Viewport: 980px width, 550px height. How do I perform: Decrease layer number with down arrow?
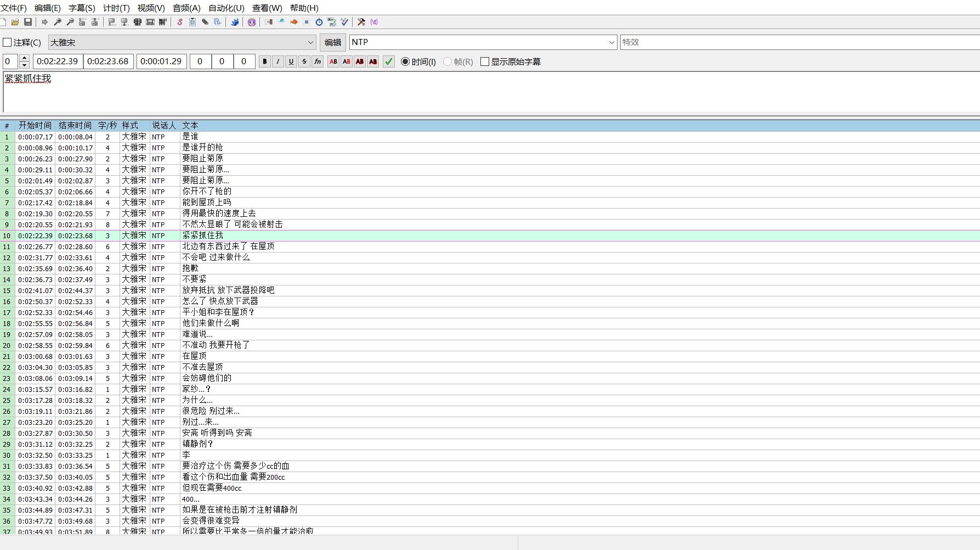[x=24, y=65]
